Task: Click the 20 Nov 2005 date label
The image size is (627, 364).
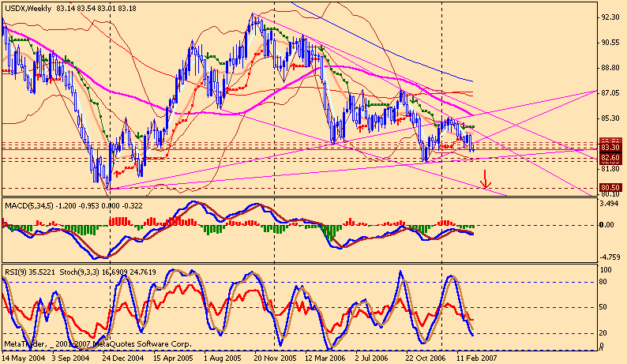Action: coord(276,358)
